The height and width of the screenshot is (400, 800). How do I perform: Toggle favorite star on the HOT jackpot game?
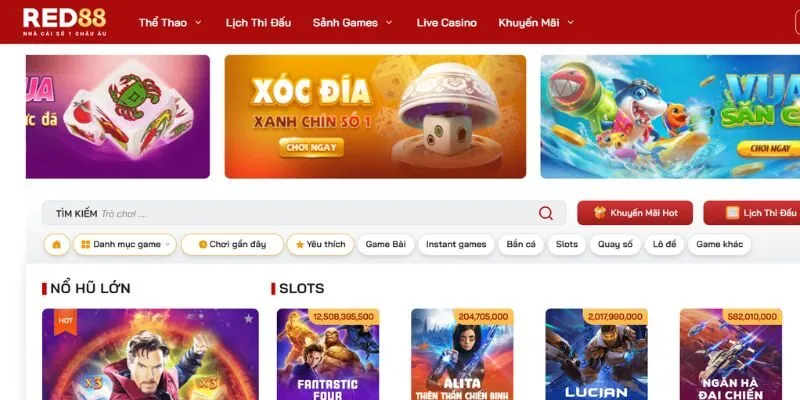tap(248, 318)
